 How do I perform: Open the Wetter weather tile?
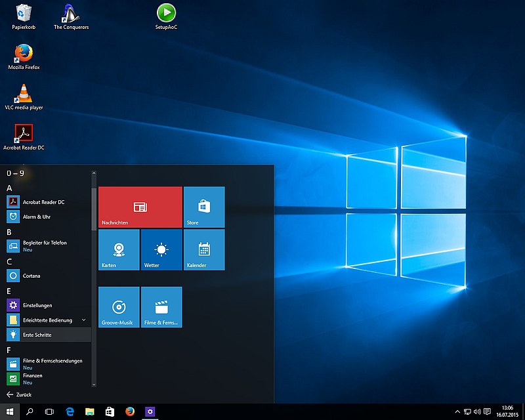[161, 249]
